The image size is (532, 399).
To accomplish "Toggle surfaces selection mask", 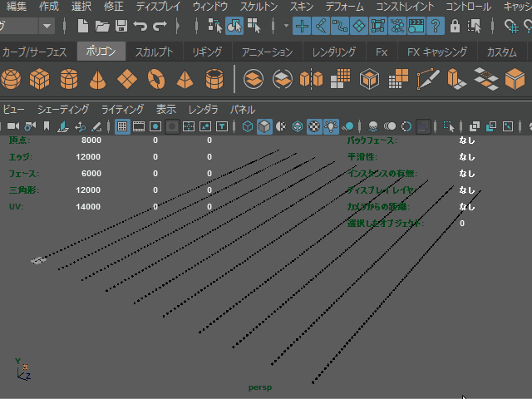I will tap(359, 26).
